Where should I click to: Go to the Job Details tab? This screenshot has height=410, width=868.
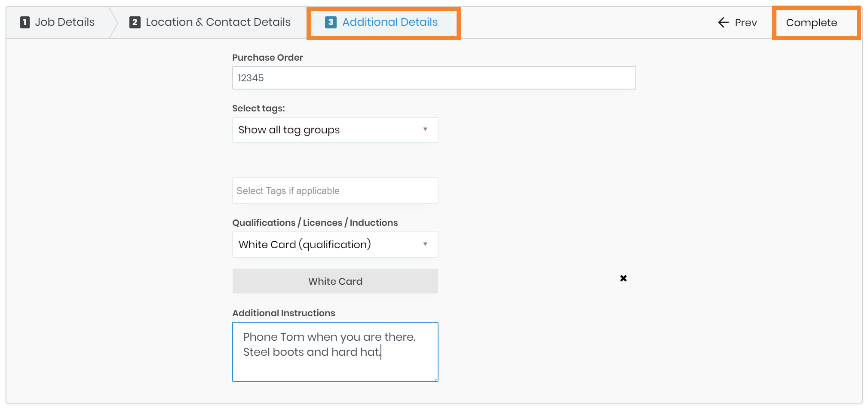pyautogui.click(x=64, y=22)
